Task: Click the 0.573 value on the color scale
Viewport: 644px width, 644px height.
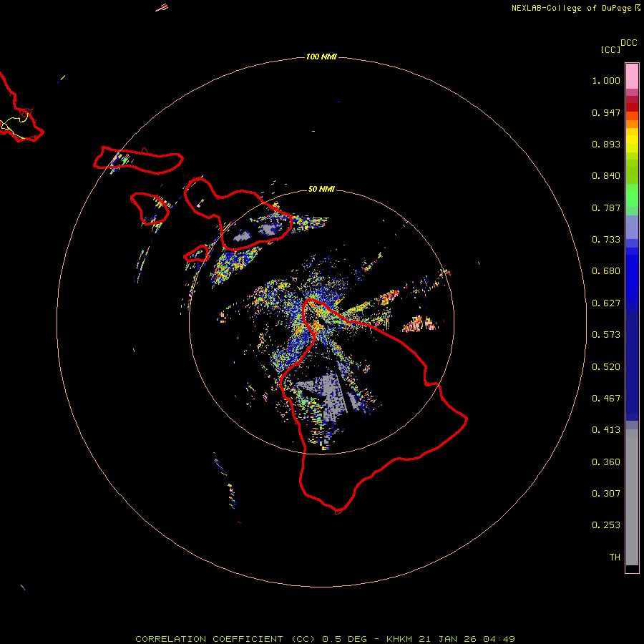Action: (x=606, y=335)
